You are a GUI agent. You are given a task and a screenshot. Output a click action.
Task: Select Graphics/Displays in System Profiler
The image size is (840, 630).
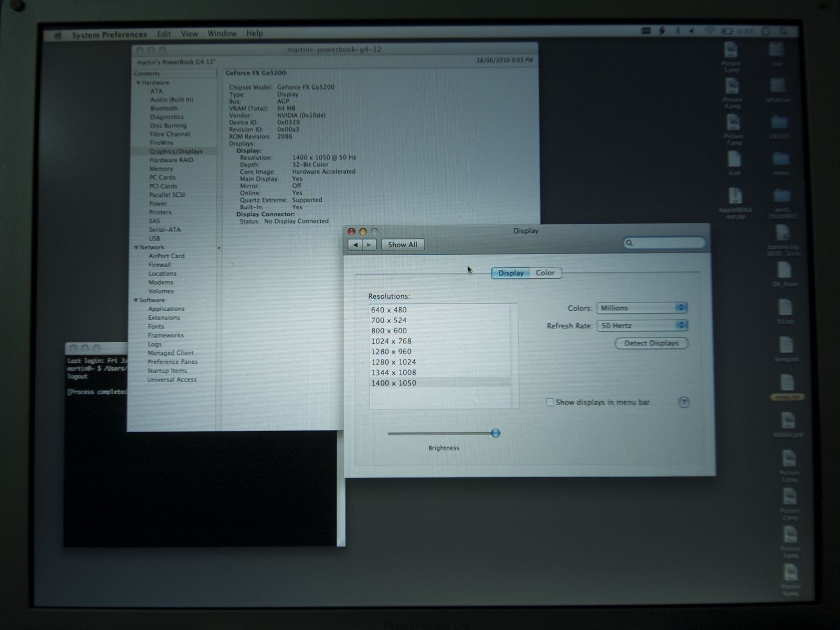[x=176, y=151]
